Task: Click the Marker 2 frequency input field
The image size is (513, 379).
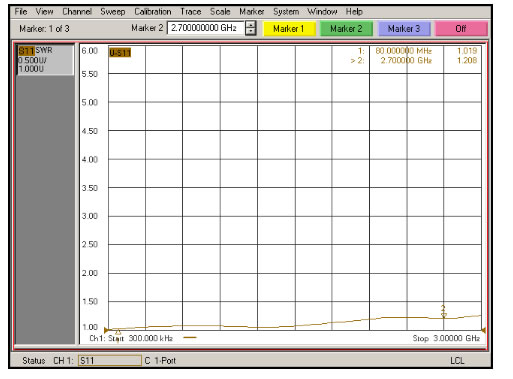Action: 205,28
